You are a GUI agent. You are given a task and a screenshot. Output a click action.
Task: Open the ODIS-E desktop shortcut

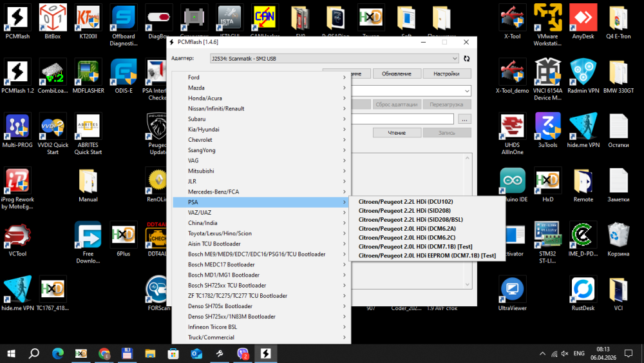click(x=123, y=76)
